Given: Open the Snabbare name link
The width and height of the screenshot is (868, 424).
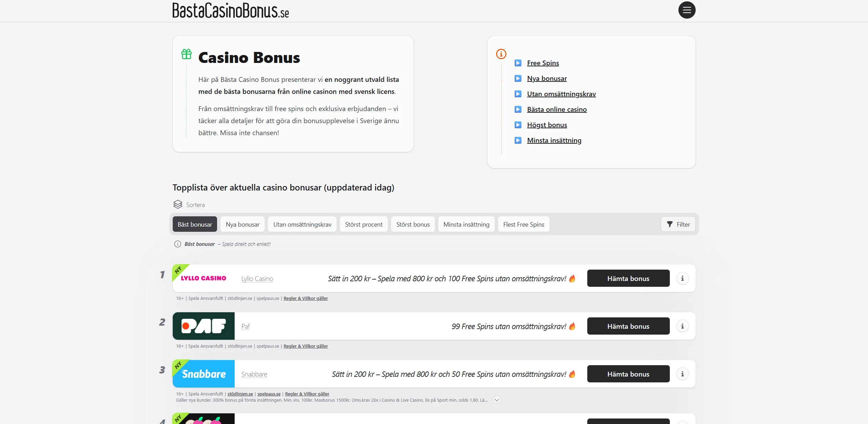Looking at the screenshot, I should tap(254, 374).
